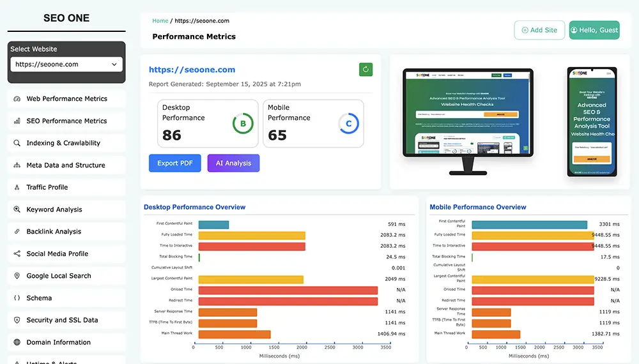
Task: Click the Web Performance Metrics chart icon
Action: 17,99
